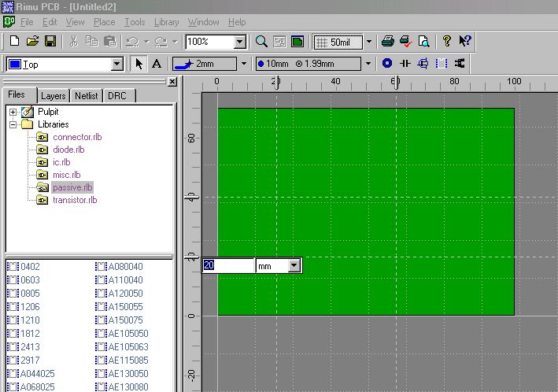Activate the magnifier zoom tool
Image resolution: width=558 pixels, height=392 pixels.
(x=261, y=42)
